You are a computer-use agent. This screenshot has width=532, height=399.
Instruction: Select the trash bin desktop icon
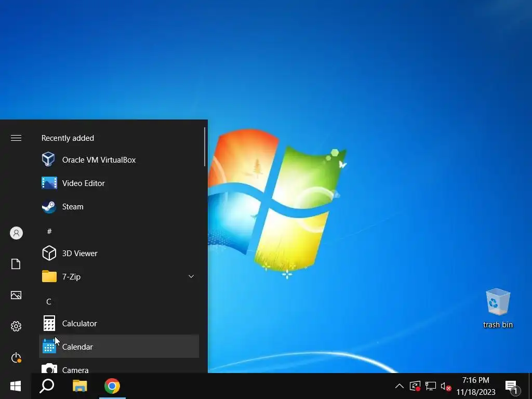pos(498,309)
